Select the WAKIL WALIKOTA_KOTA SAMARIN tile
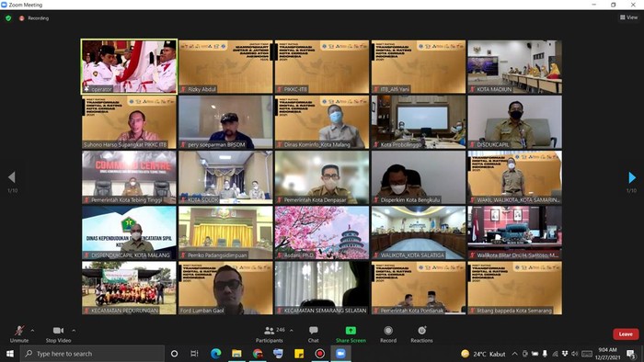 [515, 177]
